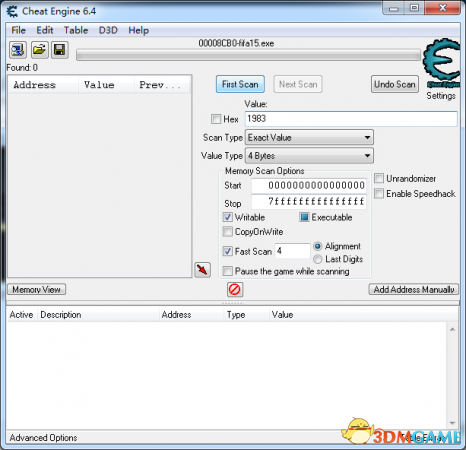Image resolution: width=466 pixels, height=450 pixels.
Task: Open the process list icon
Action: [x=18, y=50]
